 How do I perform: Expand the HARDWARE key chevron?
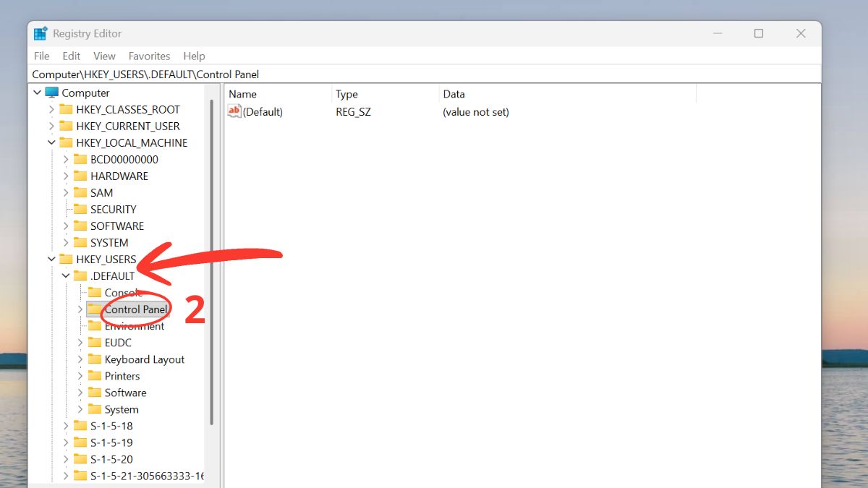point(66,176)
